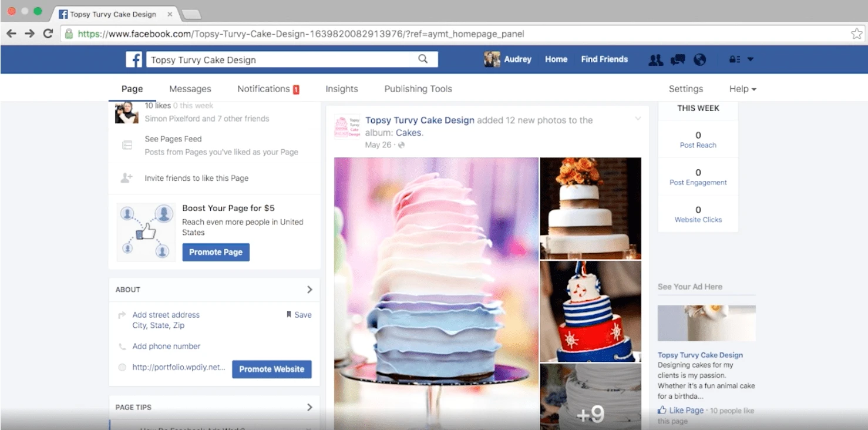Close the Topsy Turvy Cake Design tab
The width and height of the screenshot is (868, 430).
pos(170,14)
